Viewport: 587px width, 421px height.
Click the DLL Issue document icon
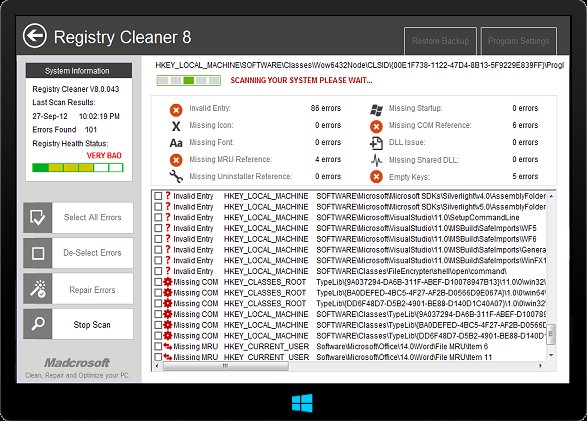[376, 143]
